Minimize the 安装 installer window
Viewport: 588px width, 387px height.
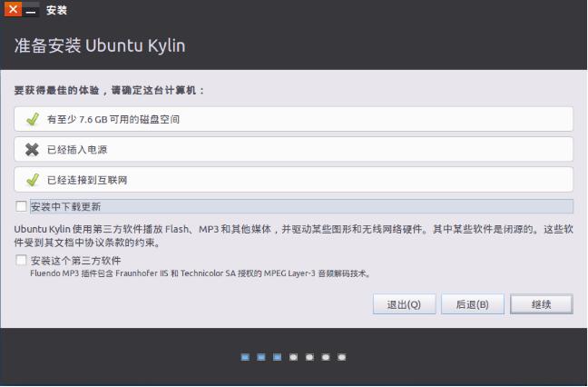pos(31,10)
